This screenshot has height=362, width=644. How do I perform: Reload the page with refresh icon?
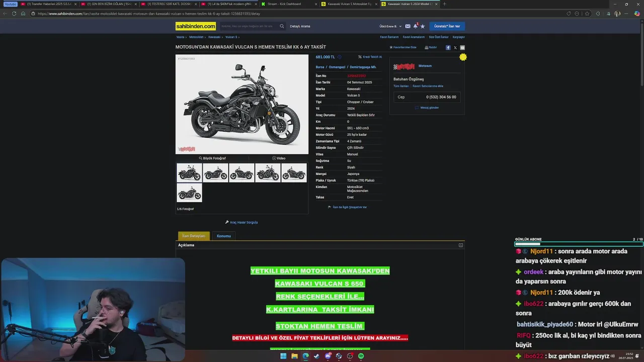pyautogui.click(x=14, y=14)
